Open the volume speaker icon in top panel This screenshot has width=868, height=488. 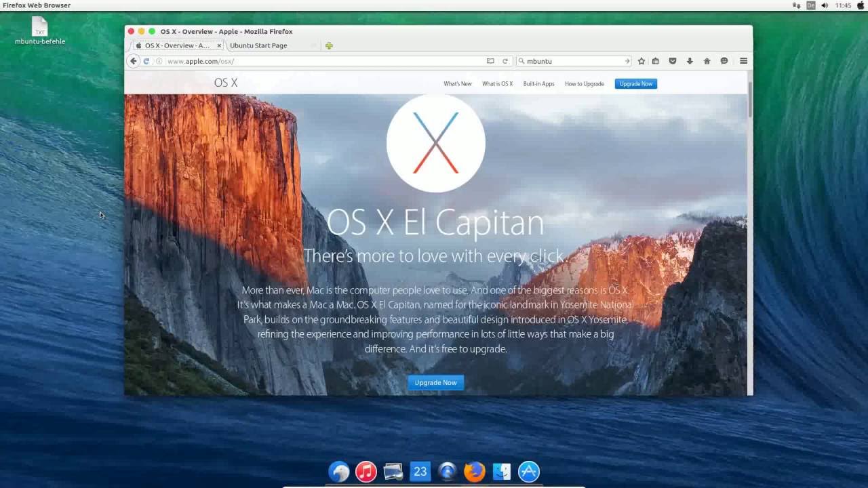[x=825, y=5]
